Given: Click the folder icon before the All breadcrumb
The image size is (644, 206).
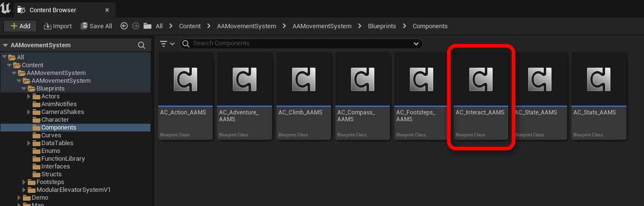Looking at the screenshot, I should coord(147,26).
